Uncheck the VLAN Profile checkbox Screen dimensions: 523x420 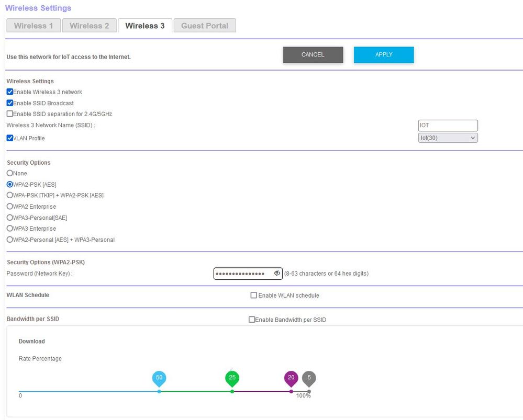click(9, 138)
